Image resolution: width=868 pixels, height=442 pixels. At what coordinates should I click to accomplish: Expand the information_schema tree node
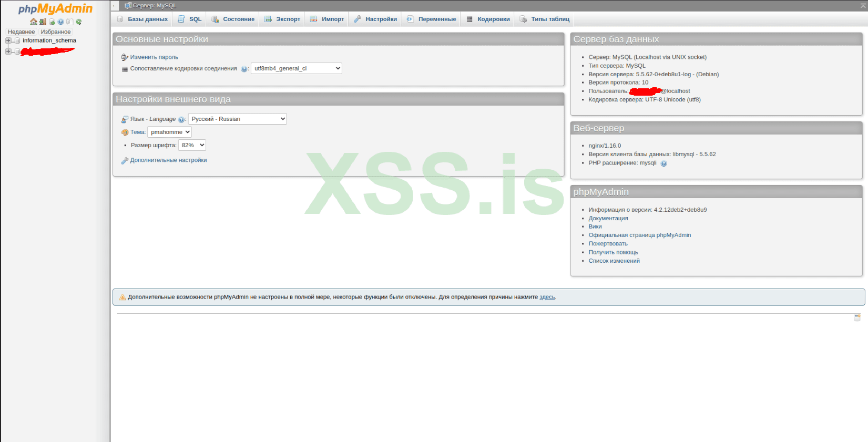pos(8,40)
